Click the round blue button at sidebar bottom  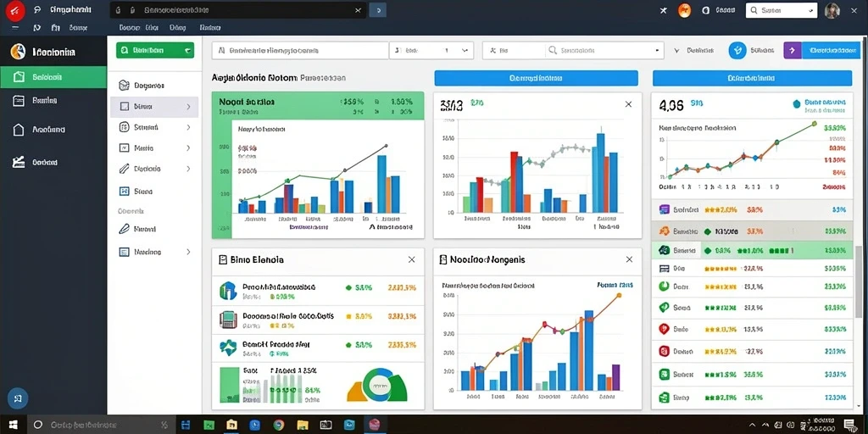(x=18, y=398)
